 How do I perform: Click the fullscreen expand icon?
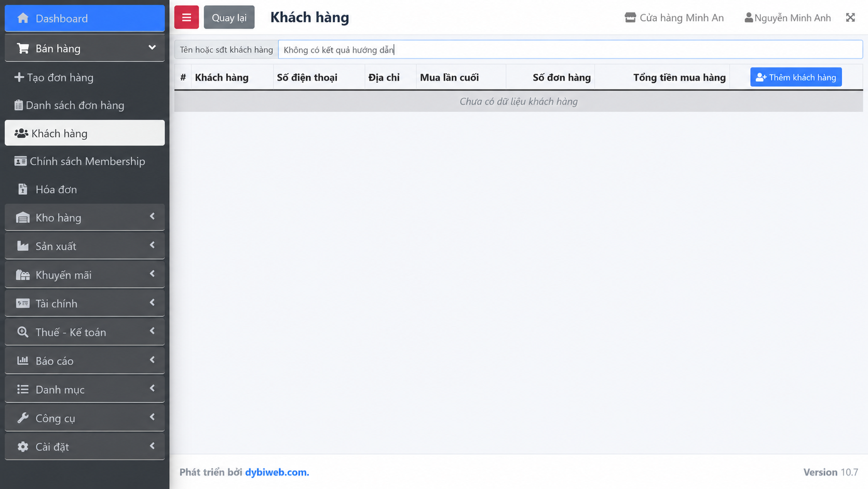(x=850, y=18)
